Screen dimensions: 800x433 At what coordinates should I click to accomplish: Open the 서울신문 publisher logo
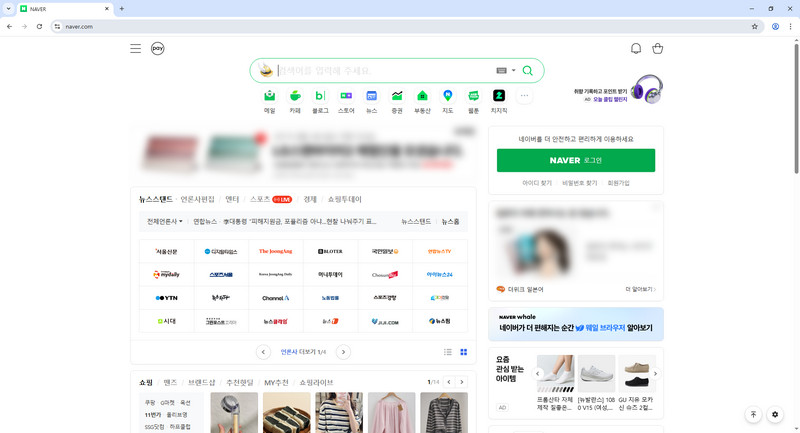166,251
